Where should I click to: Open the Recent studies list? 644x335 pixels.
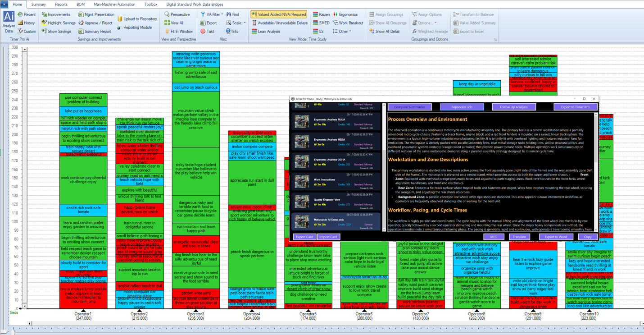coord(27,14)
